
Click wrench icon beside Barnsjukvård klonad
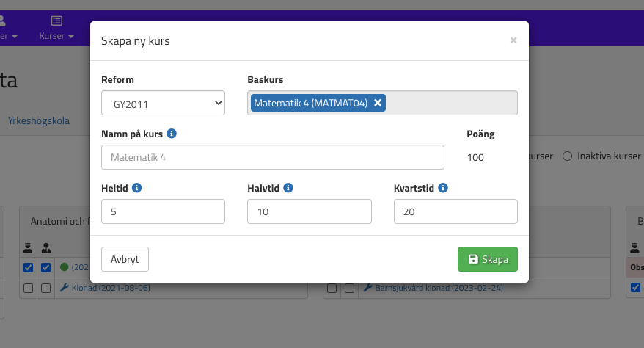click(368, 288)
